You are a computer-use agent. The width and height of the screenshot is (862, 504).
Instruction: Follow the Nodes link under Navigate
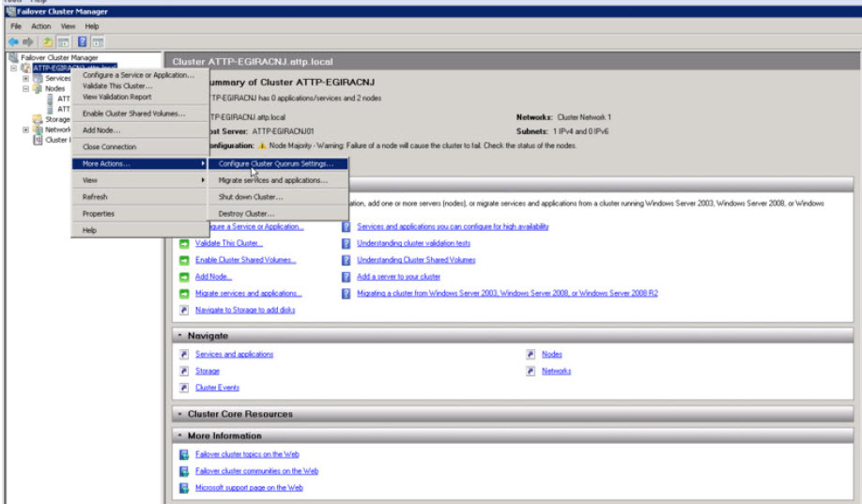click(552, 355)
